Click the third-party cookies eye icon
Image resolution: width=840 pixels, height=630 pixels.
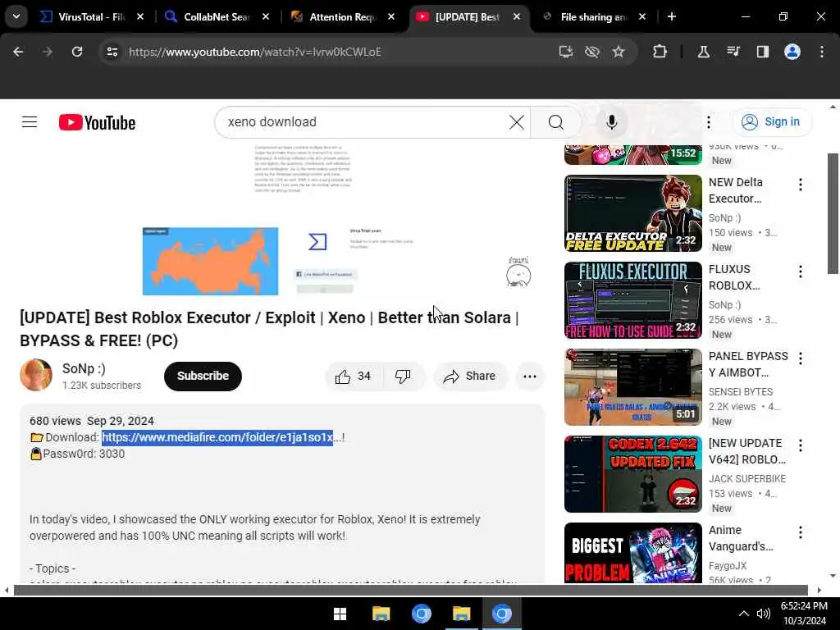coord(592,52)
